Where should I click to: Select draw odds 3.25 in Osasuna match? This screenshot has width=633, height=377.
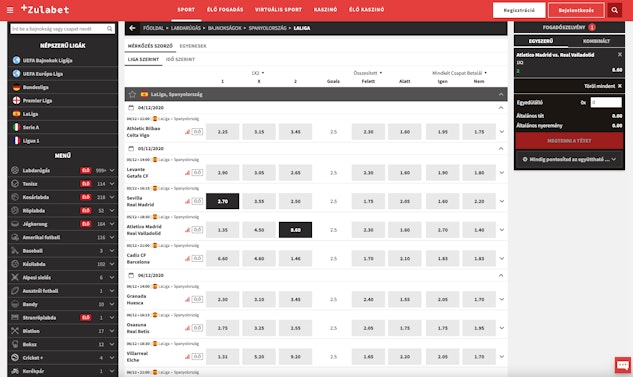(x=259, y=328)
